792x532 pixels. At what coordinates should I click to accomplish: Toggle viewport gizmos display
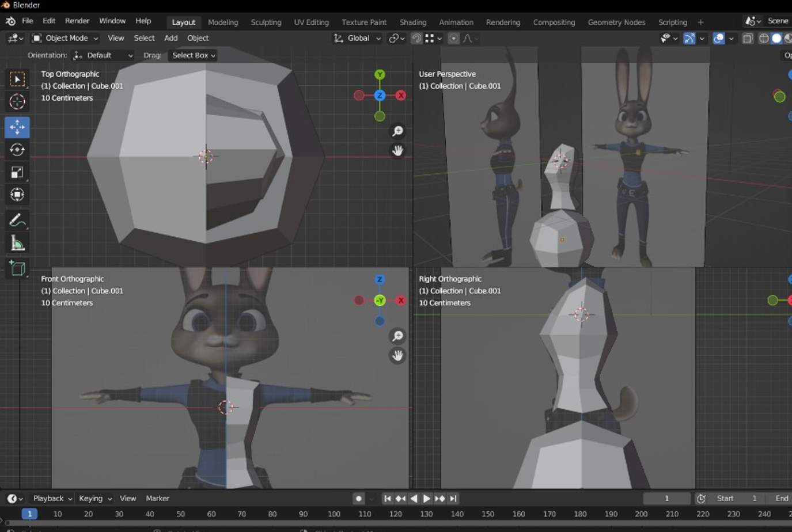click(x=689, y=38)
